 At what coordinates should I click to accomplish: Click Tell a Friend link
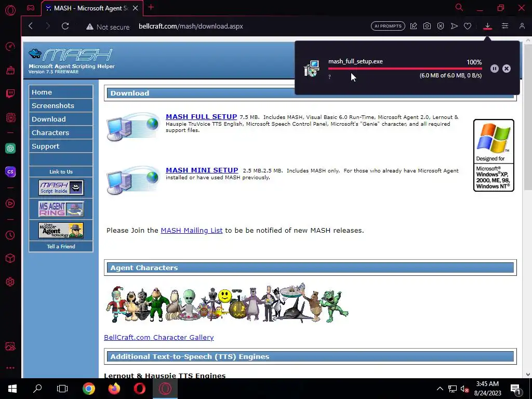coord(61,246)
